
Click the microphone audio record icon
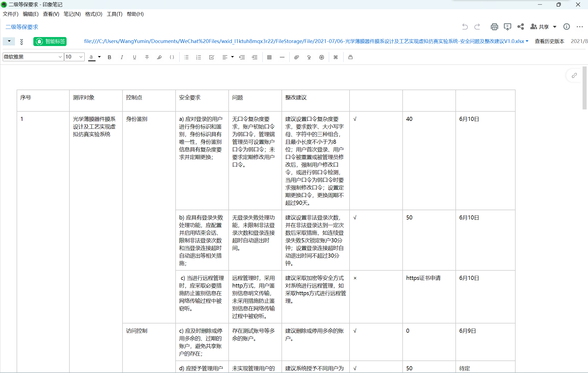pyautogui.click(x=309, y=57)
